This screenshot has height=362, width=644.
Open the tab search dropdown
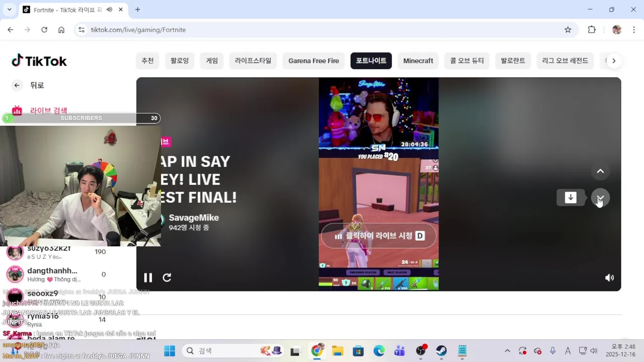9,10
